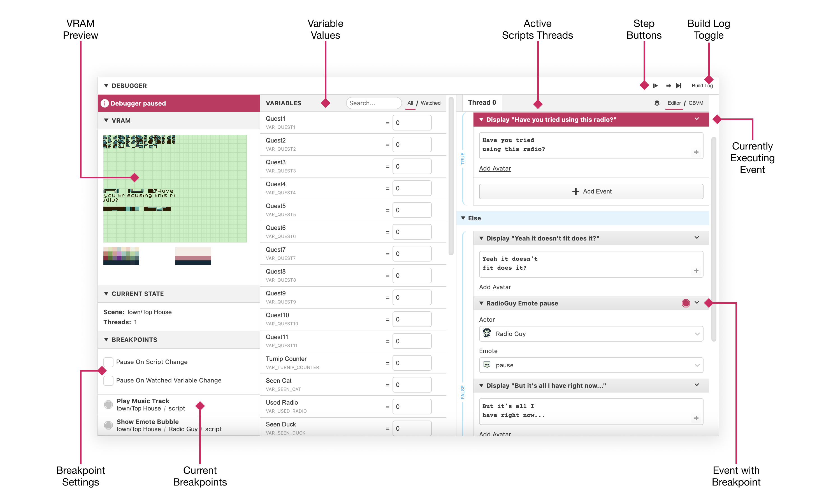The height and width of the screenshot is (504, 817).
Task: Switch to the GBVM view tab
Action: click(696, 103)
